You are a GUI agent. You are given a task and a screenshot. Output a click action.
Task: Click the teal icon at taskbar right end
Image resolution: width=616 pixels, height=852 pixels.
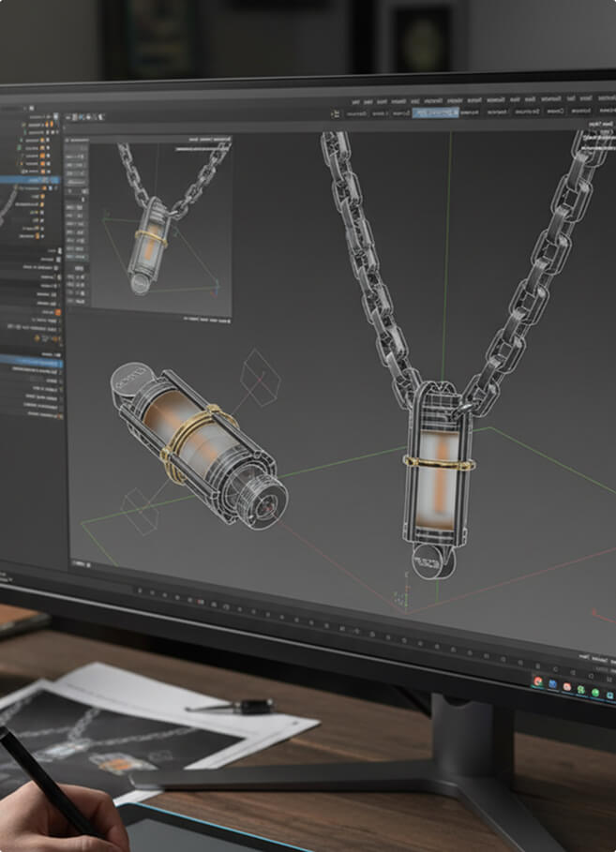click(x=609, y=695)
